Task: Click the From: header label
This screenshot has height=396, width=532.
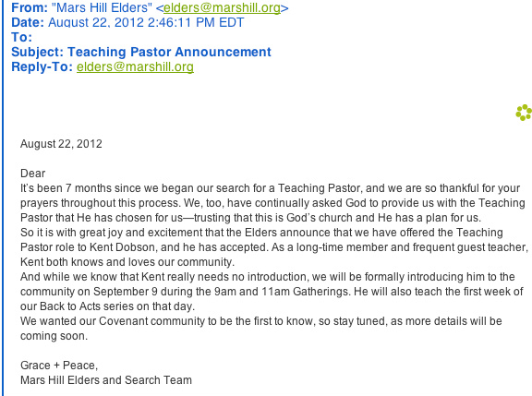Action: click(x=30, y=7)
